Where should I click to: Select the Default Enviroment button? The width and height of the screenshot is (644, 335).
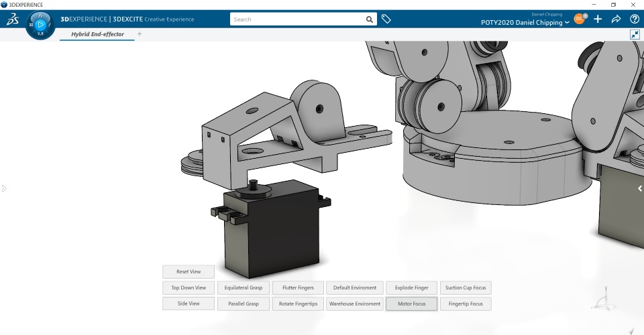355,288
